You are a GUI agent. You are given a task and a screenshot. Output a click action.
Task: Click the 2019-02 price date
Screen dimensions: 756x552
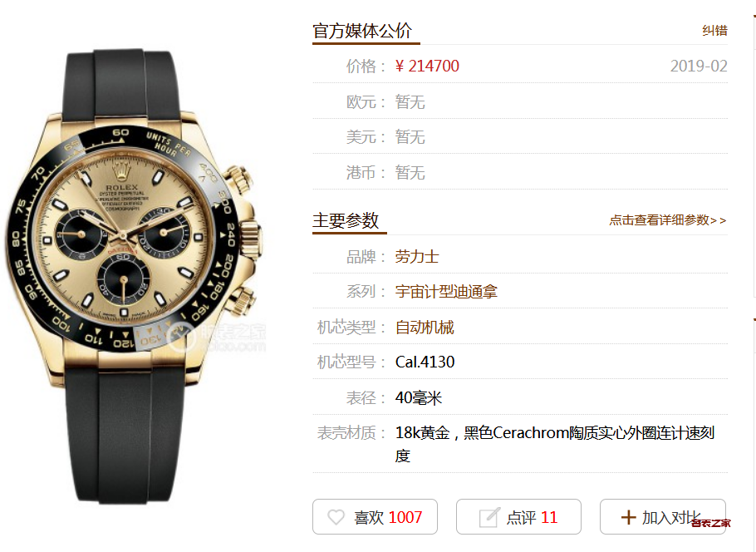pyautogui.click(x=699, y=67)
